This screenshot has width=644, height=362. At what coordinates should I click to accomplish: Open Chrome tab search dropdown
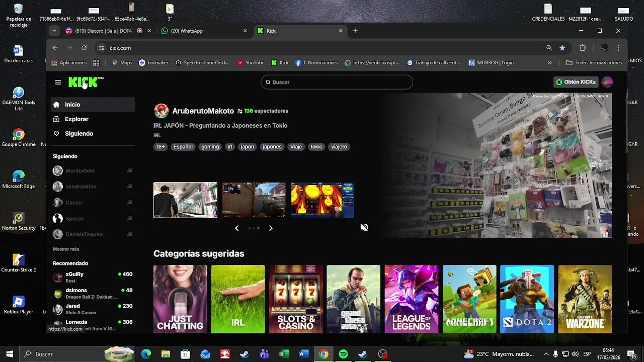pyautogui.click(x=54, y=31)
